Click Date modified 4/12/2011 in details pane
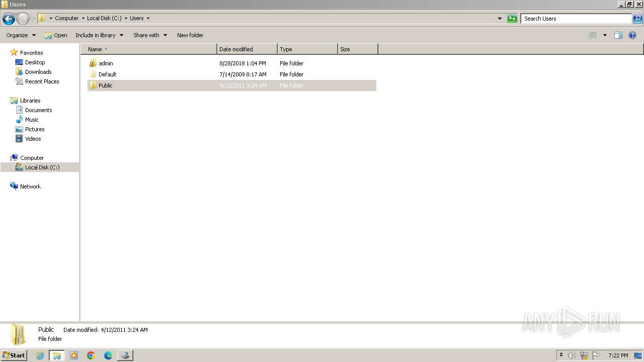This screenshot has width=644, height=362. [x=106, y=330]
